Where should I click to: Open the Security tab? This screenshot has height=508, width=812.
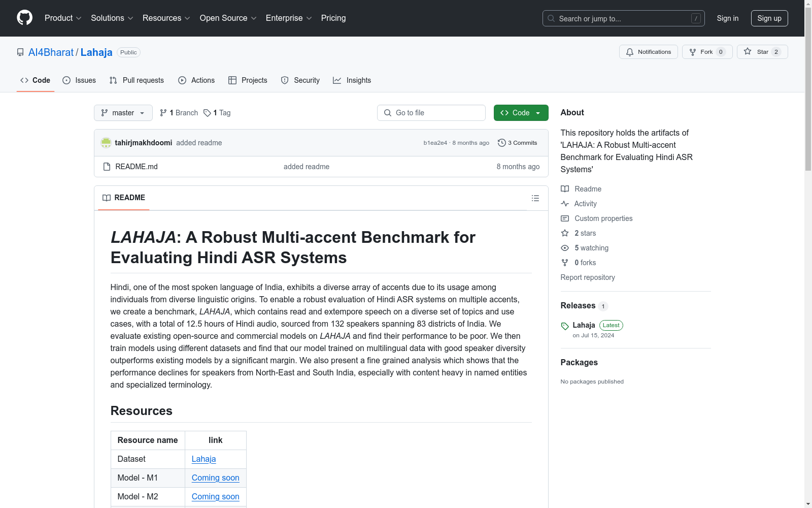click(300, 80)
